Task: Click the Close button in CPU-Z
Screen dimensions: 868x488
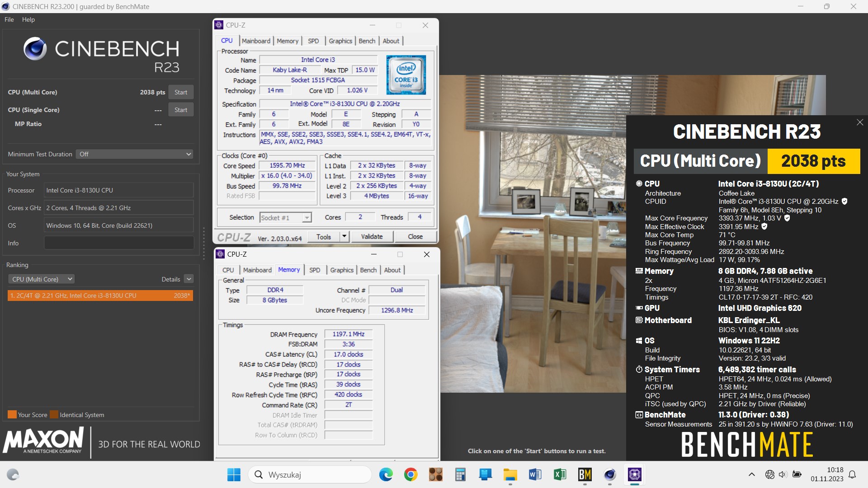Action: (415, 237)
